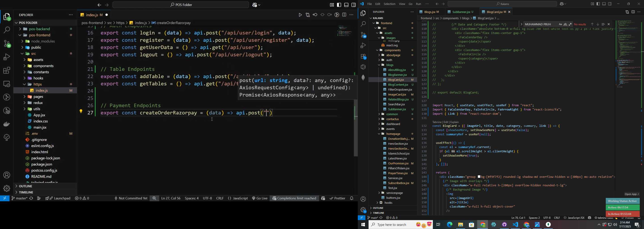The width and height of the screenshot is (644, 229).
Task: Open Extensions view in POS Folder window
Action: pyautogui.click(x=7, y=70)
